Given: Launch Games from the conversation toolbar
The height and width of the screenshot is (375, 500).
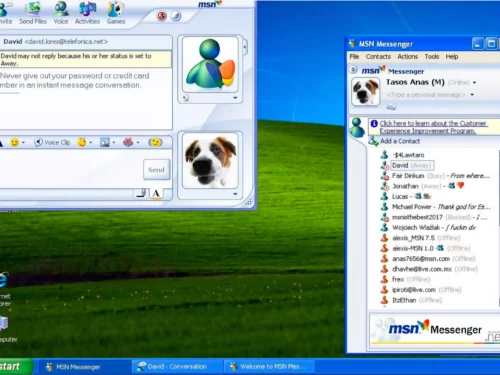Looking at the screenshot, I should (116, 13).
